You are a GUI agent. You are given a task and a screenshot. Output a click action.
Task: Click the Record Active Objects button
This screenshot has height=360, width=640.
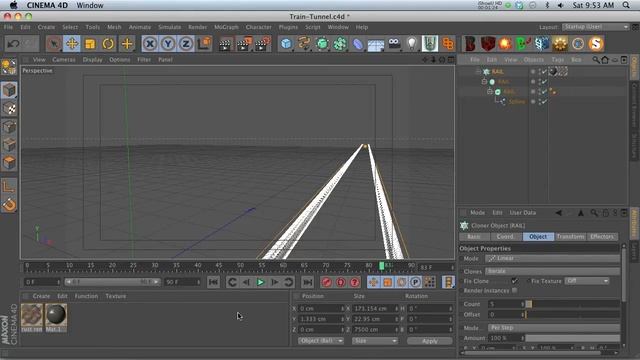(x=327, y=282)
